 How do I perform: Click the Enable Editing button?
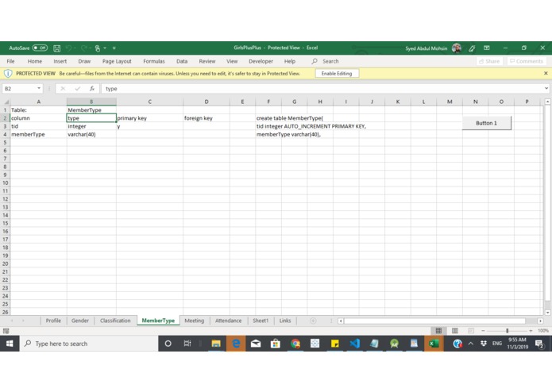(x=337, y=74)
